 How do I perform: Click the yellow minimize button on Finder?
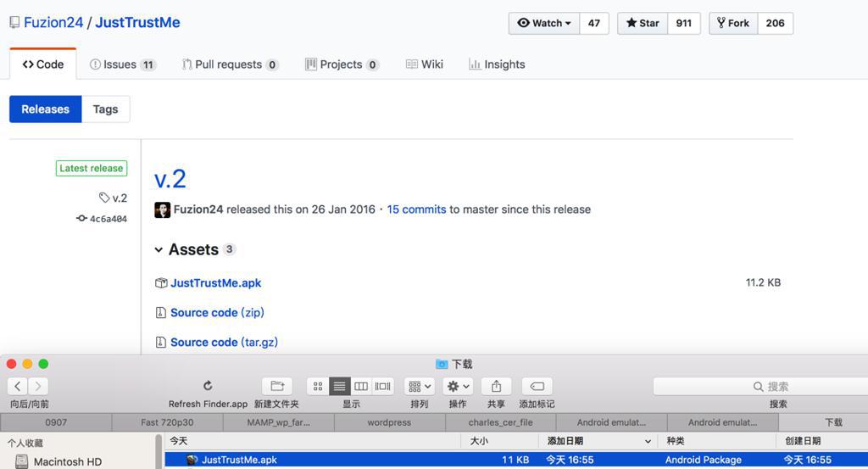point(27,364)
